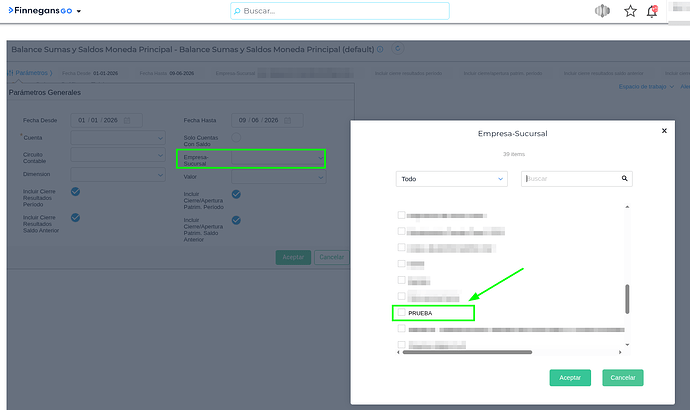This screenshot has width=690, height=410.
Task: Uncheck Incluir Cierre/Apertura Patrim. Periodo
Action: [236, 194]
